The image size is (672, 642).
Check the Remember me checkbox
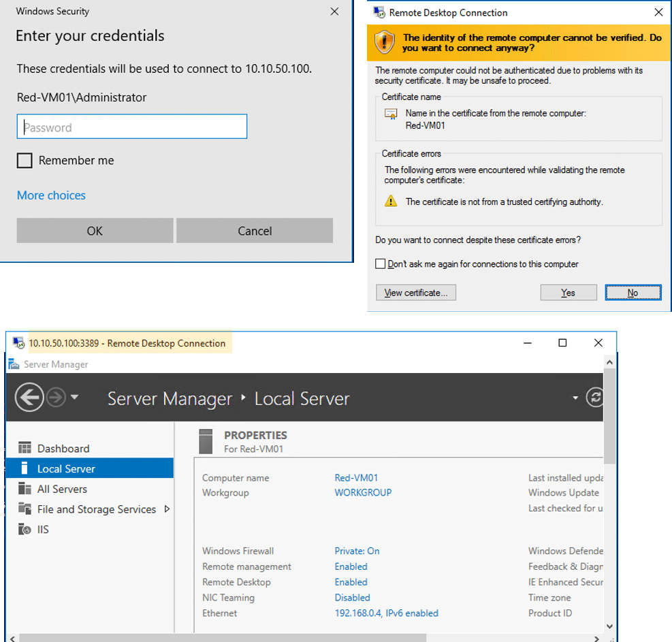[25, 161]
